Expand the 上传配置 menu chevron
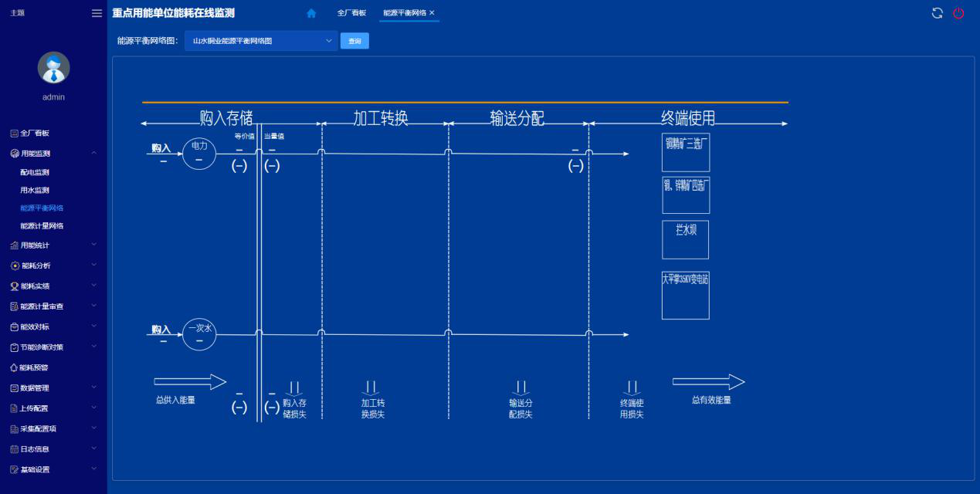The image size is (980, 494). (94, 408)
